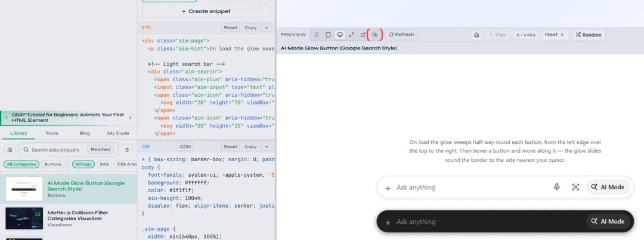This screenshot has height=240, width=644.
Task: Click the .aim-page selector line
Action: click(159, 229)
